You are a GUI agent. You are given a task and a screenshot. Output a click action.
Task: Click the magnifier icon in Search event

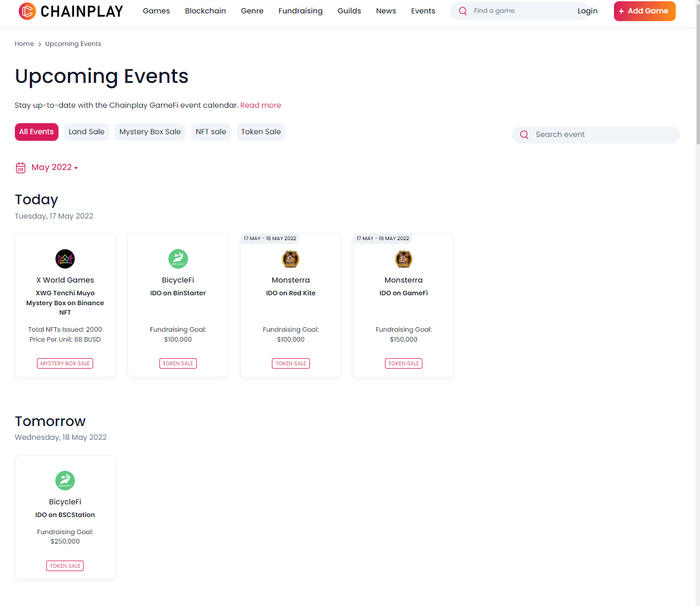524,134
